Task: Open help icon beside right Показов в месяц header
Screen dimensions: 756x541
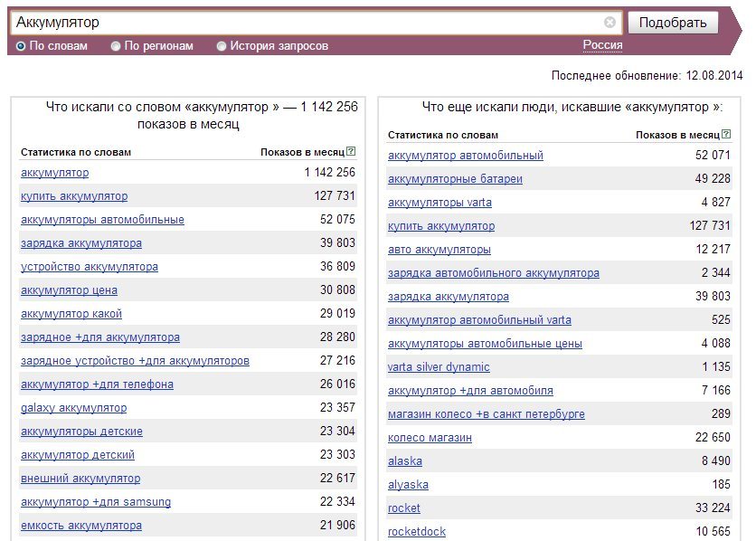Action: [x=726, y=134]
